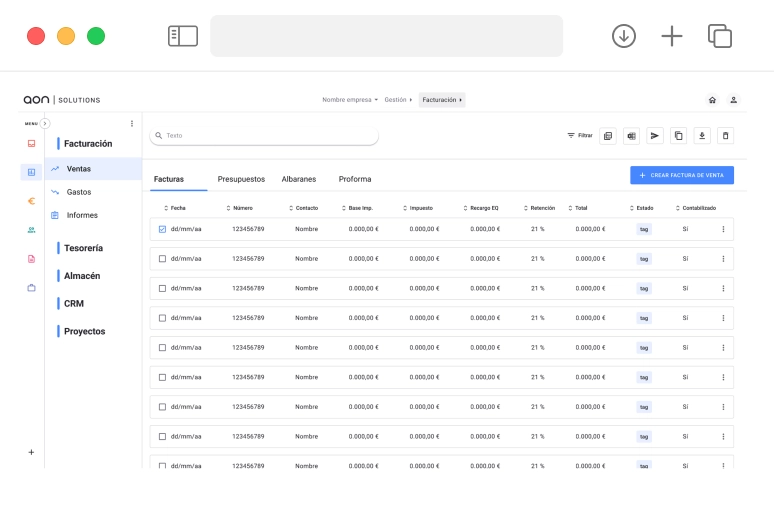The width and height of the screenshot is (775, 528).
Task: Click the download icon in toolbar
Action: coord(702,135)
